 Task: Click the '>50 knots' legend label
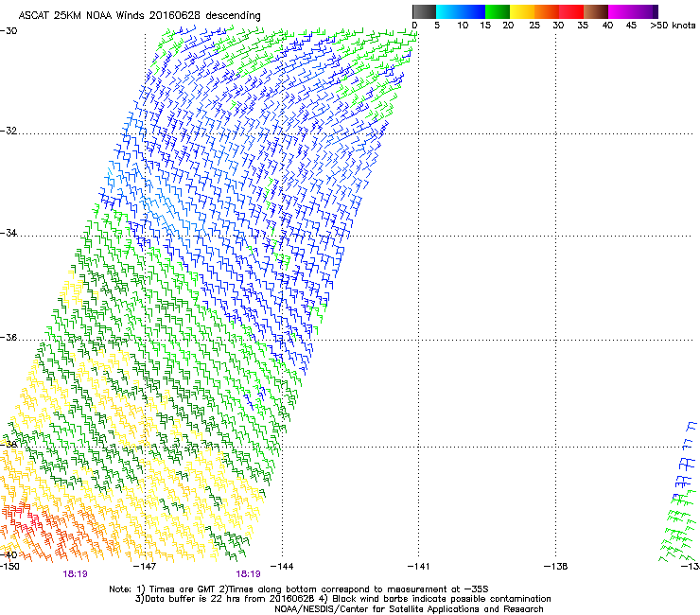pyautogui.click(x=673, y=26)
